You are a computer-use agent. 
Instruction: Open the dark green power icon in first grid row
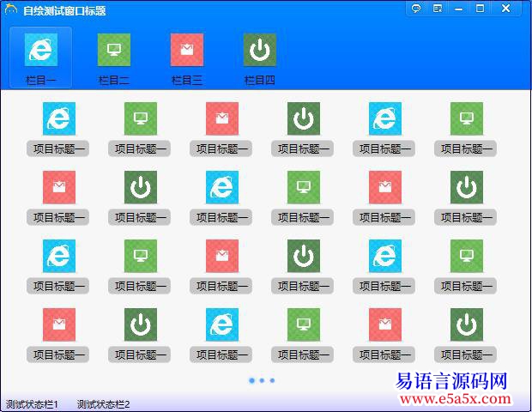[x=304, y=118]
